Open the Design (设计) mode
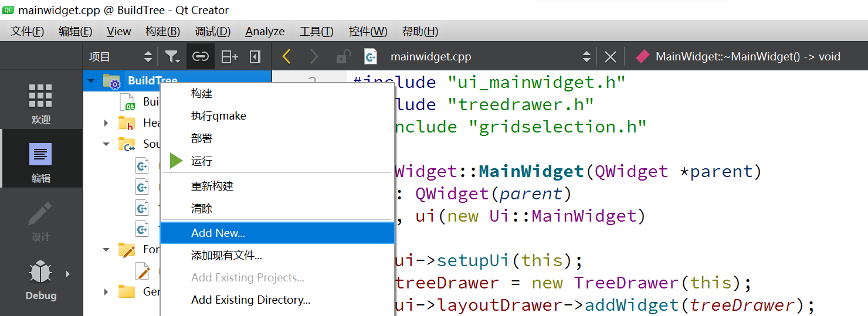The height and width of the screenshot is (316, 868). 40,221
